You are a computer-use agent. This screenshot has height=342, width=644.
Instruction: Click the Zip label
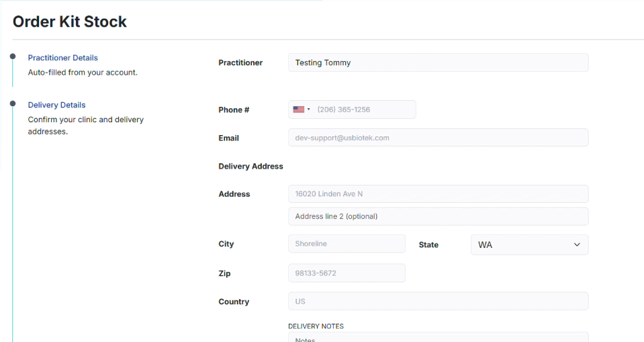tap(224, 273)
